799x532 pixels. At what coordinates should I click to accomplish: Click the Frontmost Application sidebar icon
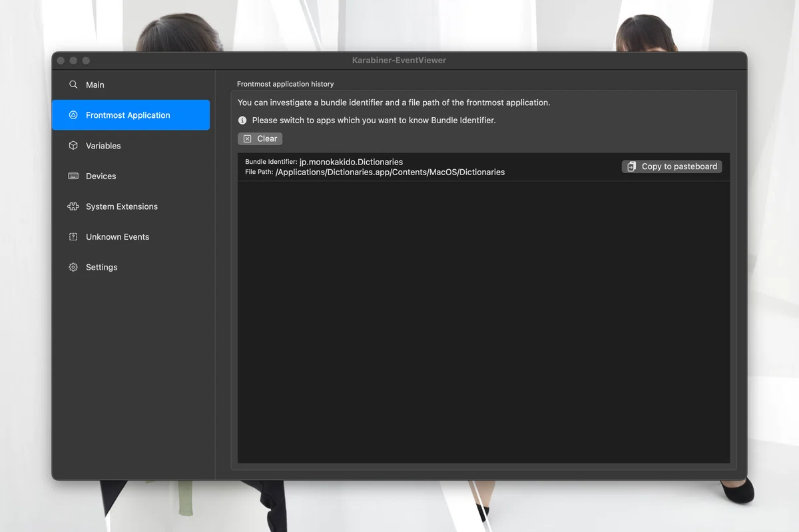(x=73, y=115)
